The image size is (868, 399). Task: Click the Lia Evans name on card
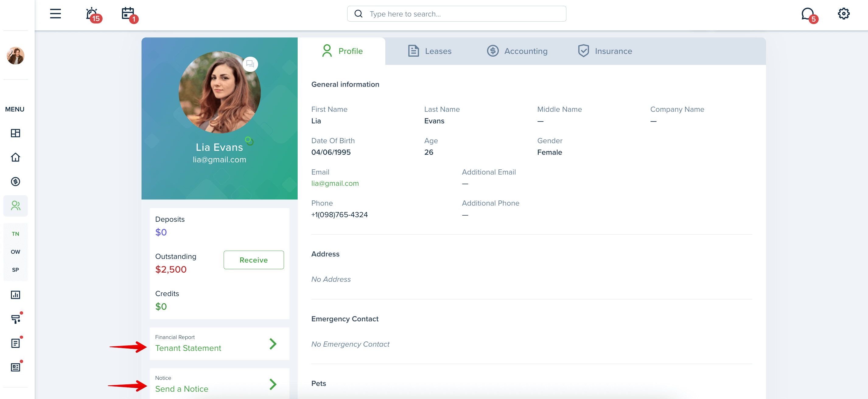219,147
